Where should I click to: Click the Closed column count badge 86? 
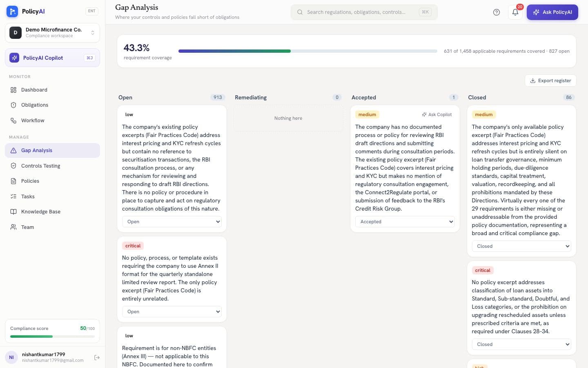point(569,97)
